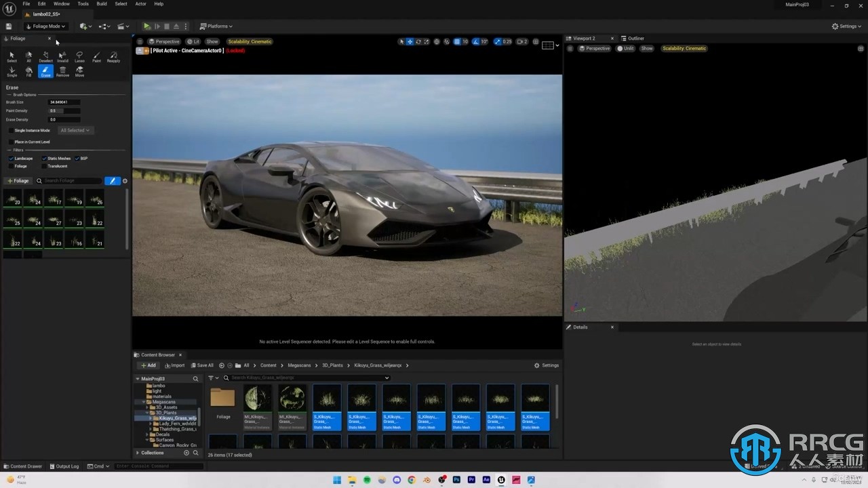Open the Foliage Mode dropdown

(45, 26)
